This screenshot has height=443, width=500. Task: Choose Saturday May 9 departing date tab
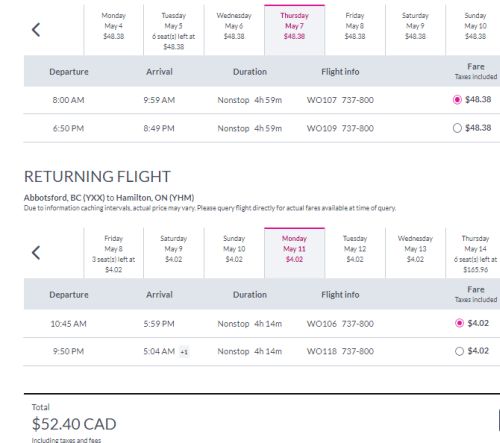pyautogui.click(x=415, y=30)
